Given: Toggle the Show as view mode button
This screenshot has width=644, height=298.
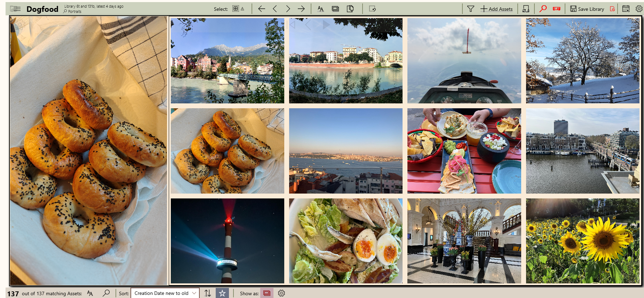Looking at the screenshot, I should pyautogui.click(x=267, y=293).
